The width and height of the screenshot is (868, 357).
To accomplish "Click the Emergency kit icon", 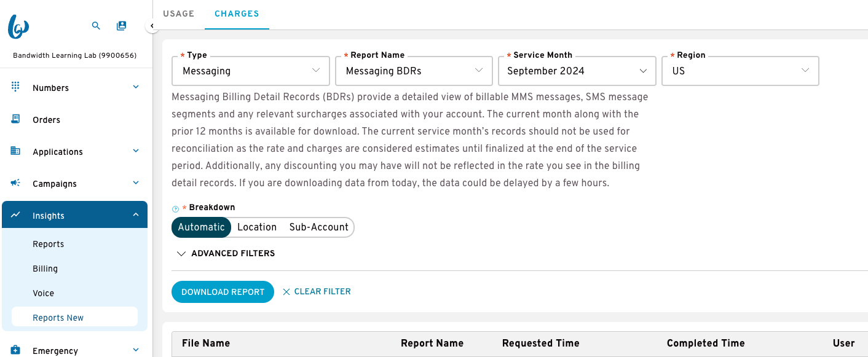I will pyautogui.click(x=16, y=350).
